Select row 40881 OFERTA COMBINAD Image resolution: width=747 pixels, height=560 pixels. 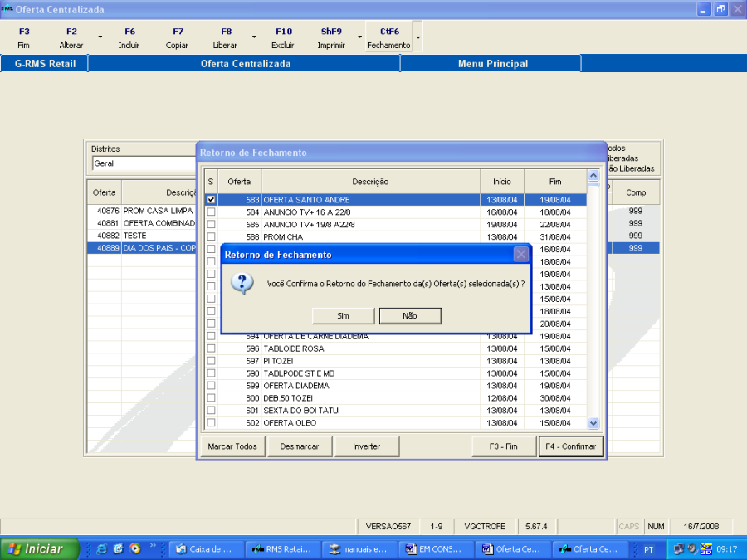pos(142,223)
